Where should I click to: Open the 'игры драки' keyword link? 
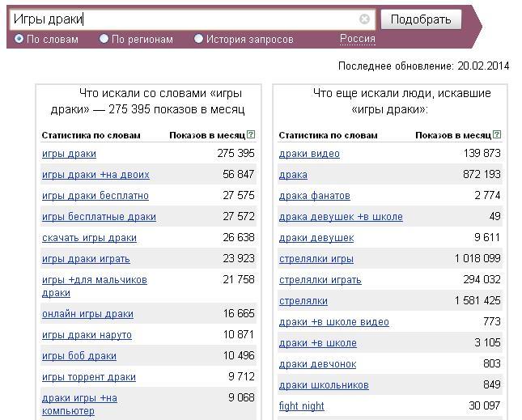(70, 154)
